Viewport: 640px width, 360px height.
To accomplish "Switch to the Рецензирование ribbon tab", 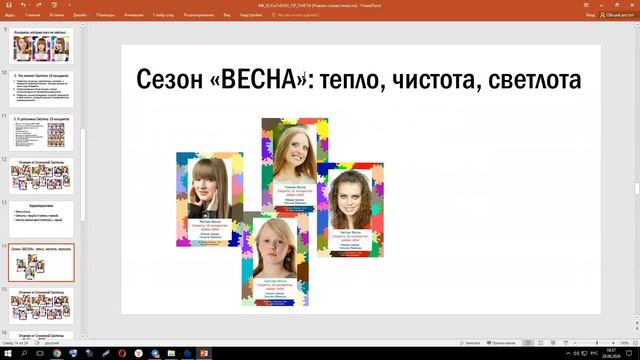I will coord(199,15).
